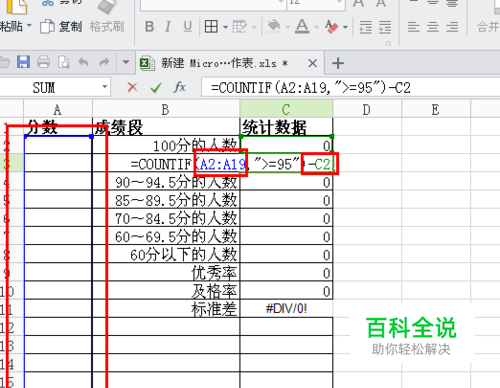Close the workbook document tab
The image size is (500, 388).
312,63
